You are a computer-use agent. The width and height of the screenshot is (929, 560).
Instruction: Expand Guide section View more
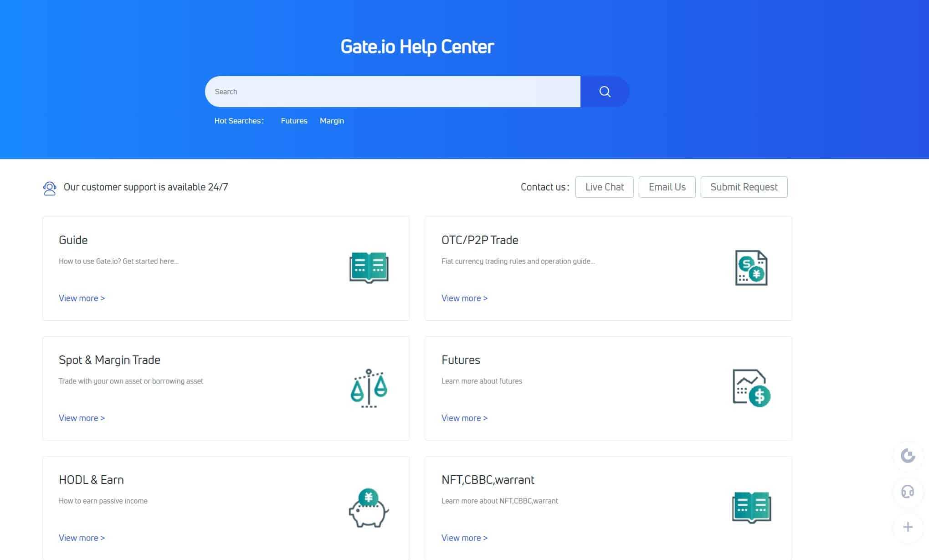[x=82, y=298]
